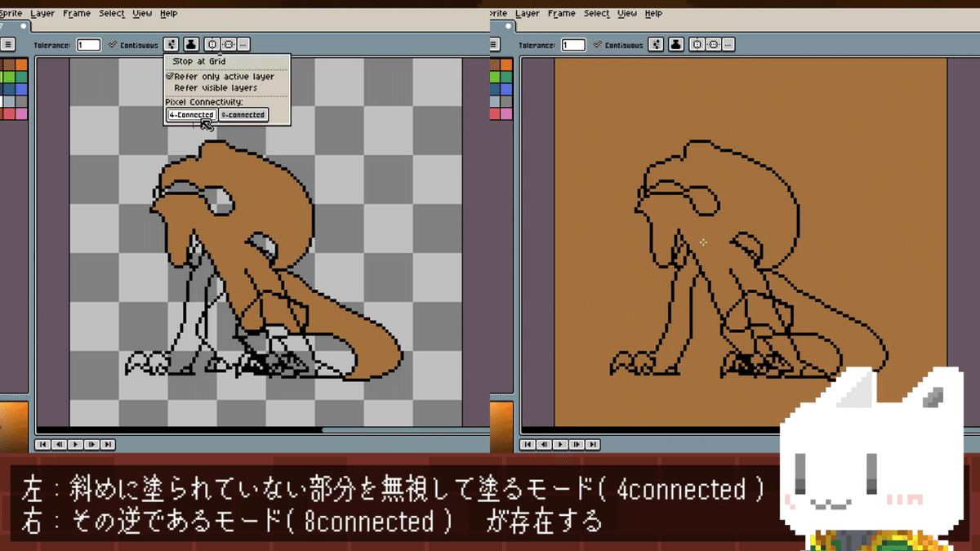The height and width of the screenshot is (551, 980).
Task: Click the symmetry options '...' button, left window
Action: [243, 45]
